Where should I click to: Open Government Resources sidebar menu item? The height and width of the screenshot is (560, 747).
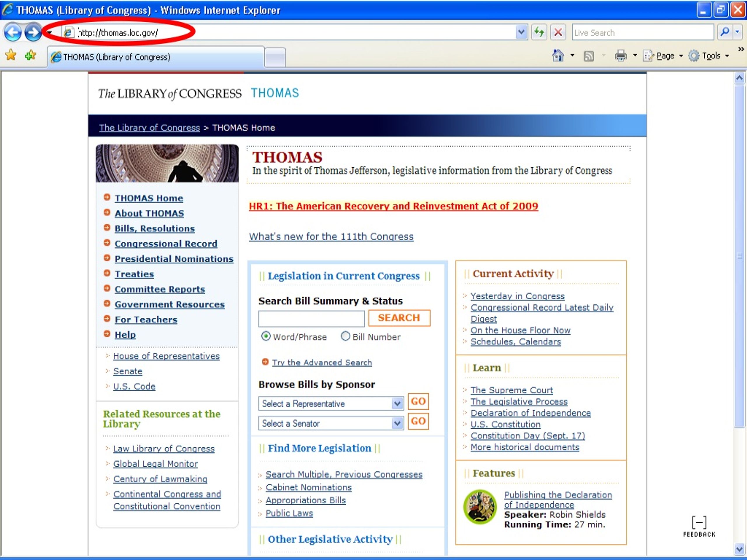pos(170,304)
